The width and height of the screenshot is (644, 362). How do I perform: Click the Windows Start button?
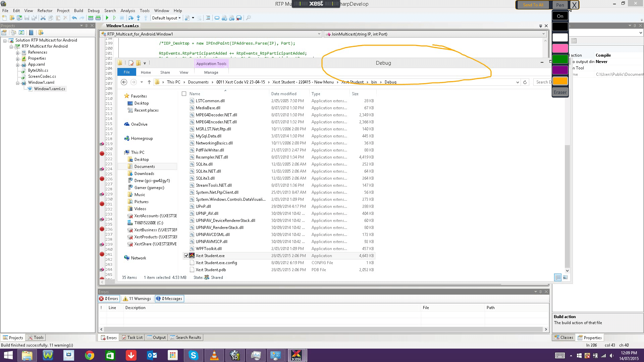pyautogui.click(x=8, y=355)
